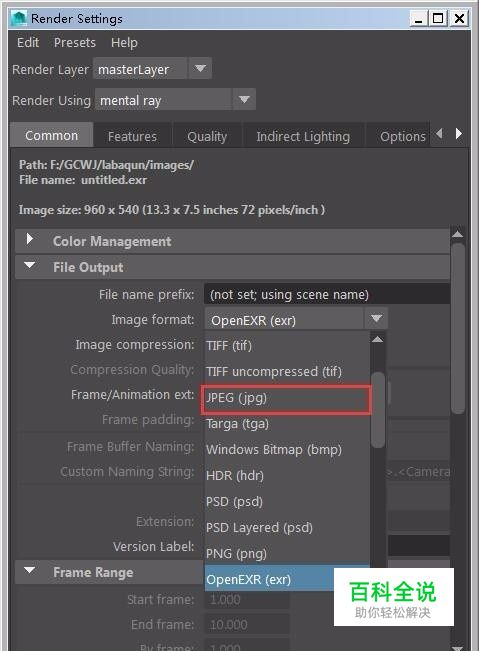The width and height of the screenshot is (479, 651).
Task: Close the Render Settings window
Action: [x=459, y=19]
